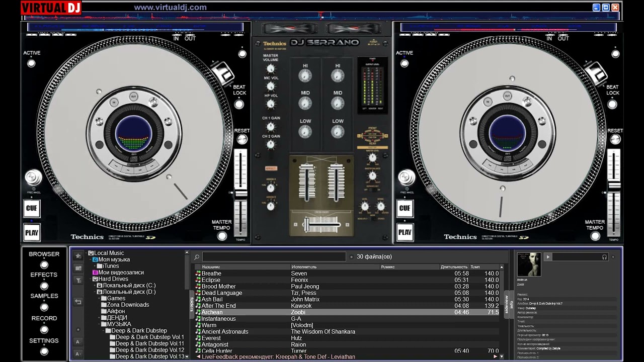Click the headphones prelisten icon
The height and width of the screenshot is (362, 644).
point(604,257)
